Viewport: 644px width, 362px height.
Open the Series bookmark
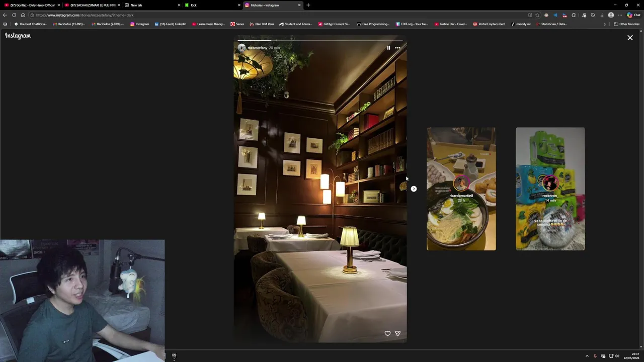(237, 24)
